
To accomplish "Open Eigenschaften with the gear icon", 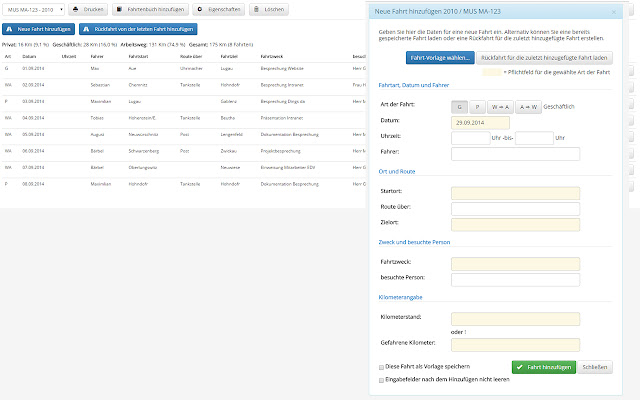I will (x=219, y=9).
